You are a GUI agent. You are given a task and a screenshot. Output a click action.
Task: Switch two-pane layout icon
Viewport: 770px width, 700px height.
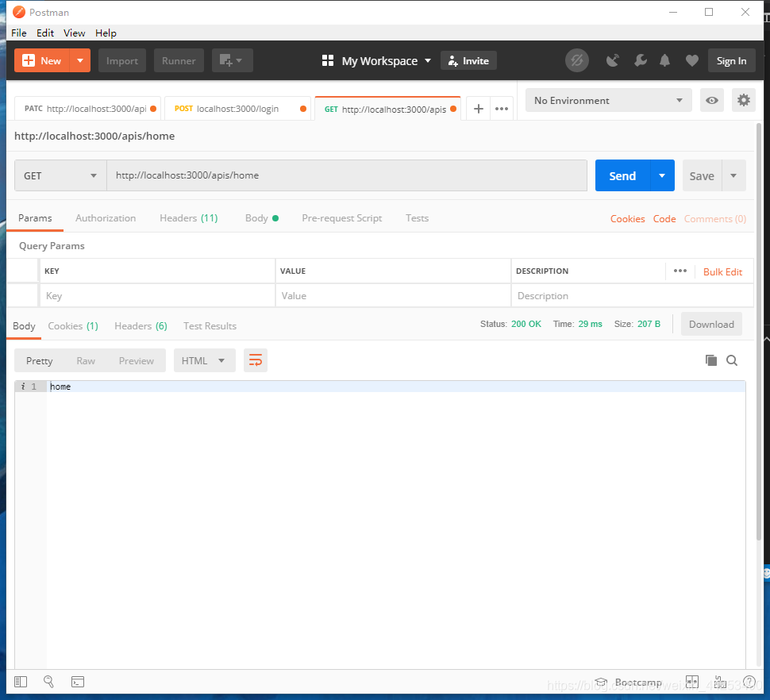coord(692,682)
